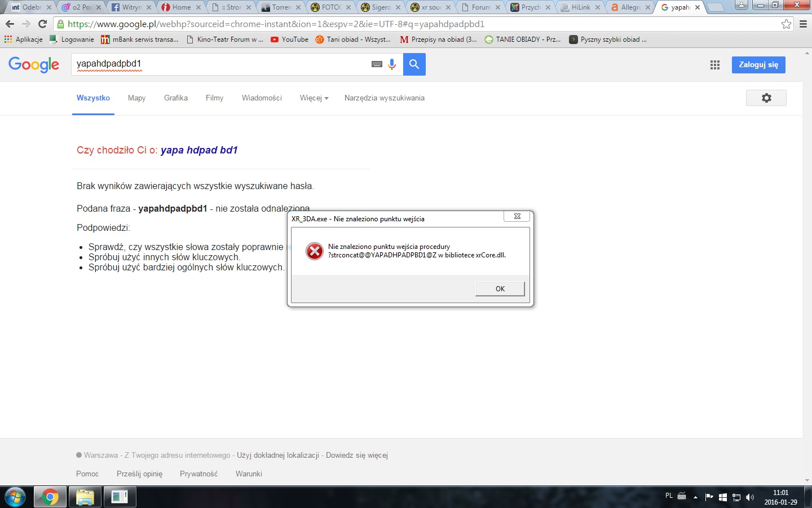Reload the page using the refresh icon
This screenshot has height=508, width=812.
[x=42, y=24]
